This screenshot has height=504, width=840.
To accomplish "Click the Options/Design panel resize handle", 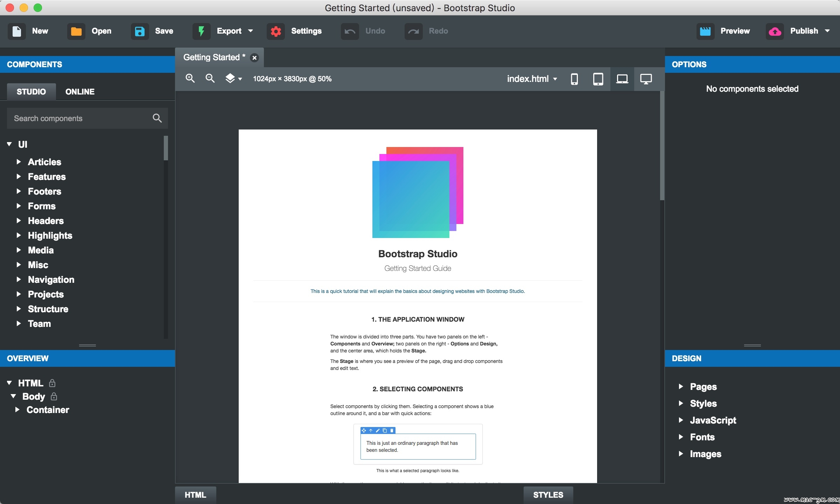I will point(752,345).
